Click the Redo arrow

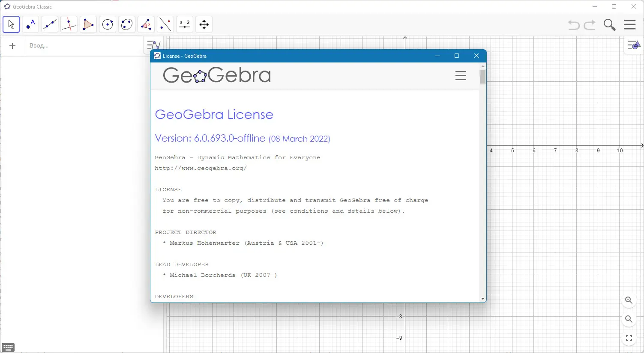click(x=590, y=25)
